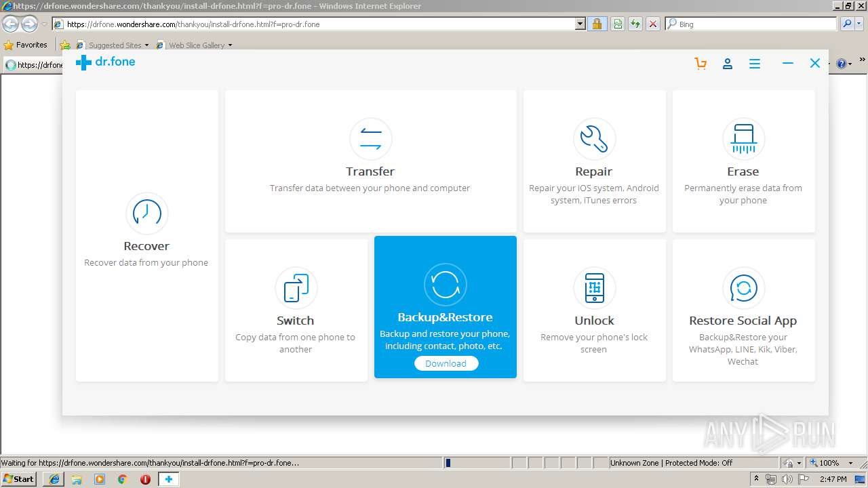Select the Erase card title

pyautogui.click(x=743, y=171)
